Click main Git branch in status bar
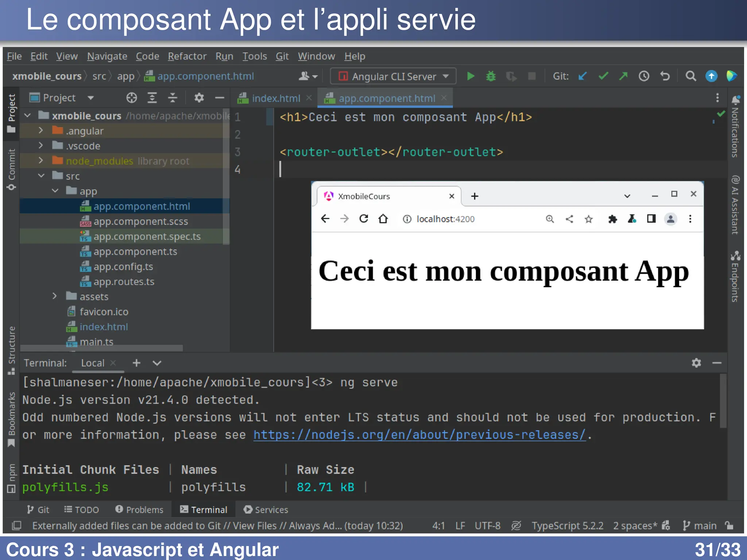The width and height of the screenshot is (747, 560). (700, 525)
